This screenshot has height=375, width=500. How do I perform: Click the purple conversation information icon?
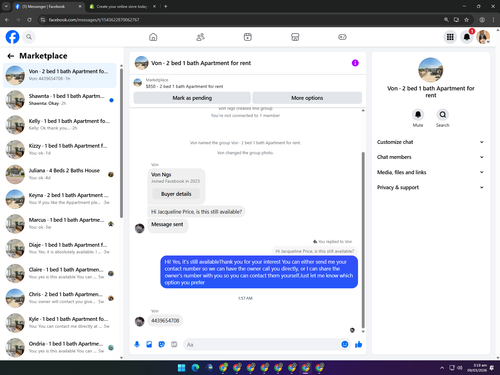click(x=355, y=63)
